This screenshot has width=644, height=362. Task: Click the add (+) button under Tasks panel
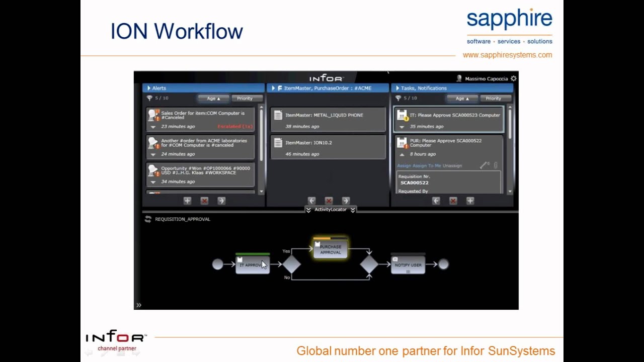470,201
